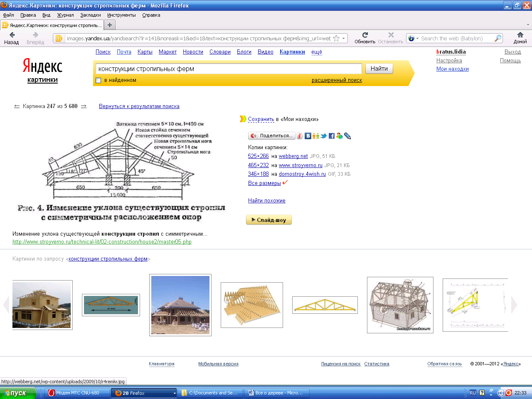
Task: Open the tab list dropdown arrow
Action: pyautogui.click(x=528, y=25)
